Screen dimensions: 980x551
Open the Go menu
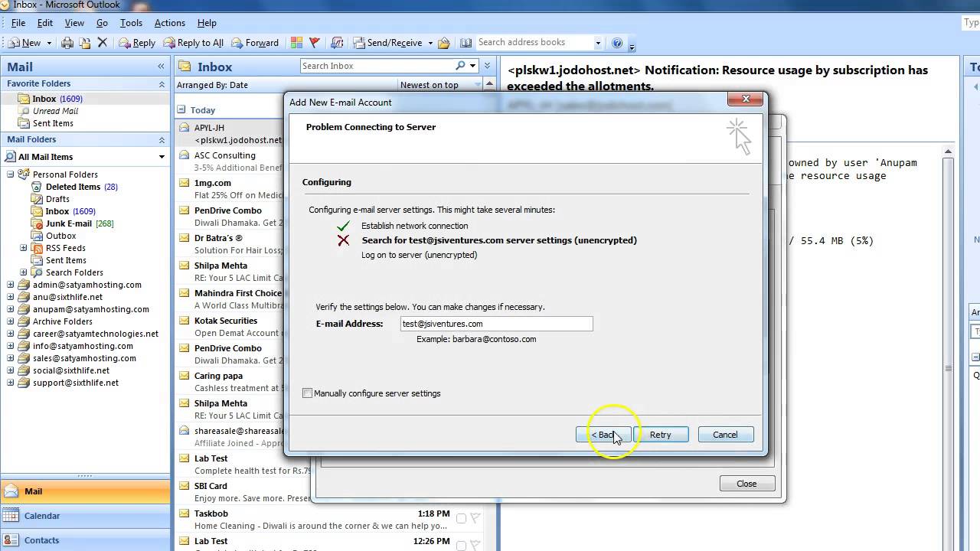tap(102, 23)
